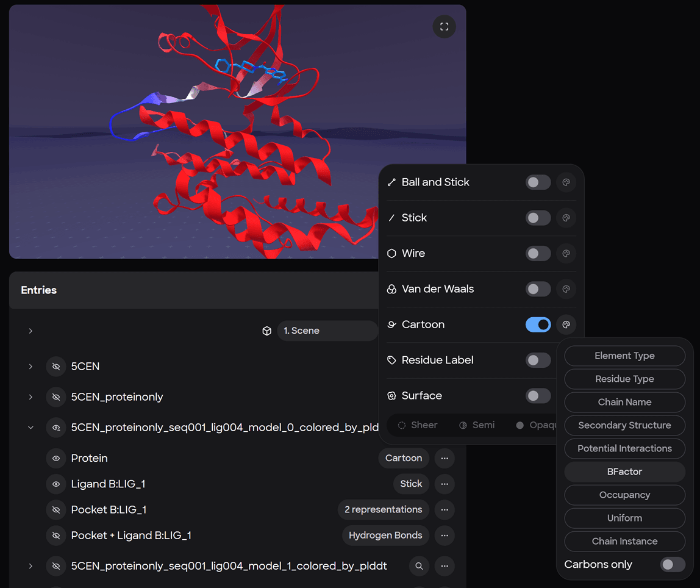The height and width of the screenshot is (588, 700).
Task: Click the Hydrogen Bonds button
Action: coord(385,536)
